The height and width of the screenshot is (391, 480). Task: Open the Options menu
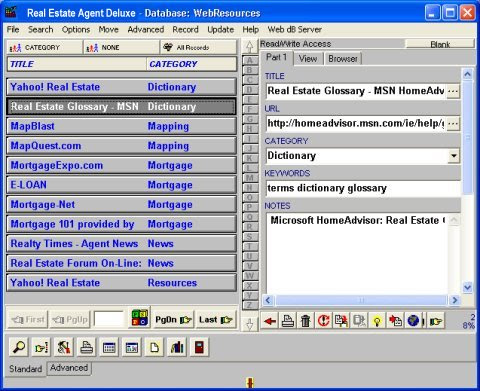76,29
